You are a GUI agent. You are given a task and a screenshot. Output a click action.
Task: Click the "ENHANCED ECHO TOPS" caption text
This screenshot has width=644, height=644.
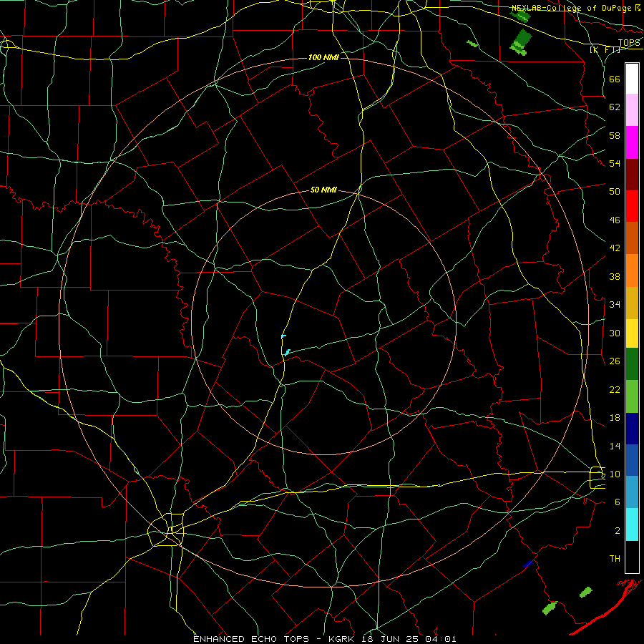tap(251, 639)
